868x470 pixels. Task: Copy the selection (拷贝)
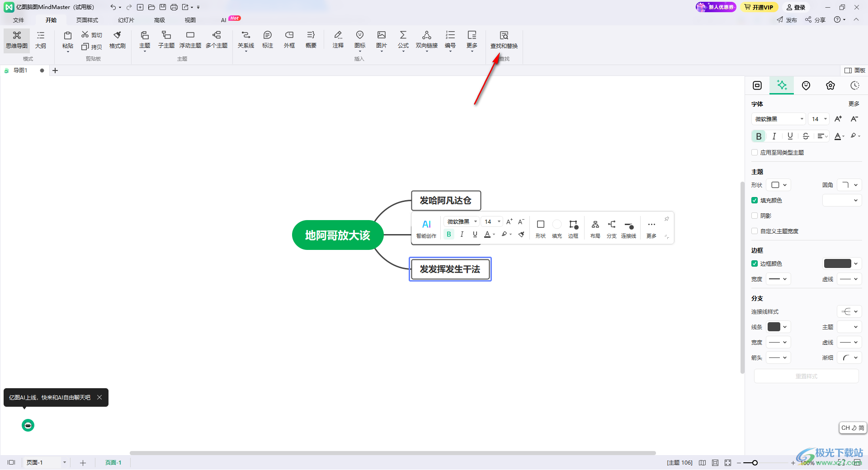tap(92, 47)
